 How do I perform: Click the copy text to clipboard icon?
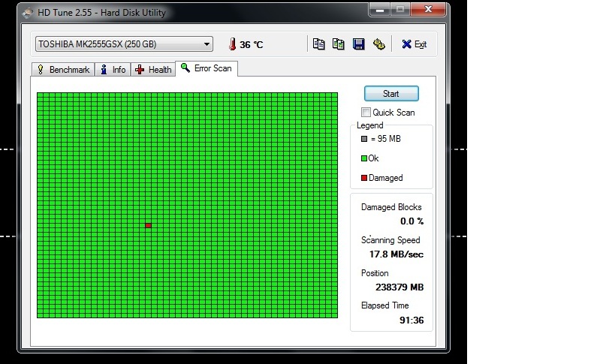(318, 44)
